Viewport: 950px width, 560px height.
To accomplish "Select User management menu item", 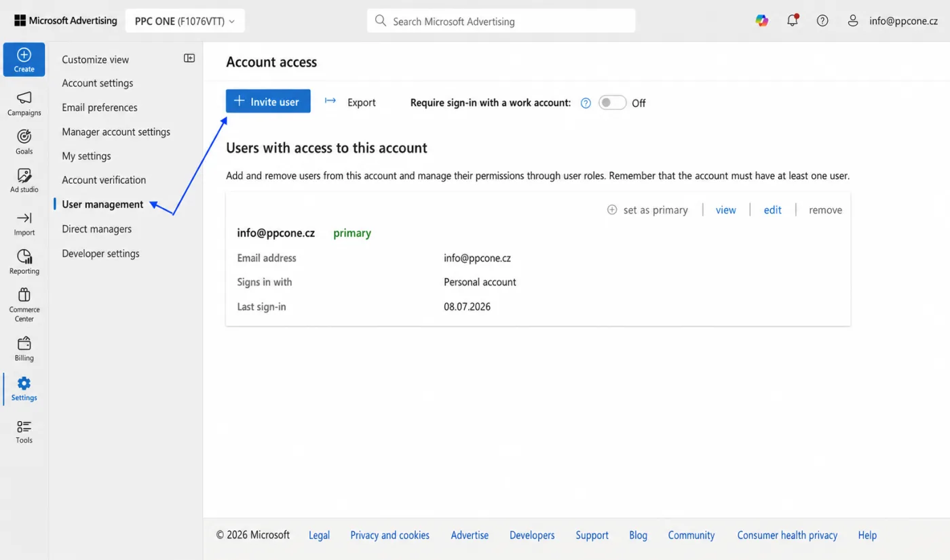I will click(102, 204).
